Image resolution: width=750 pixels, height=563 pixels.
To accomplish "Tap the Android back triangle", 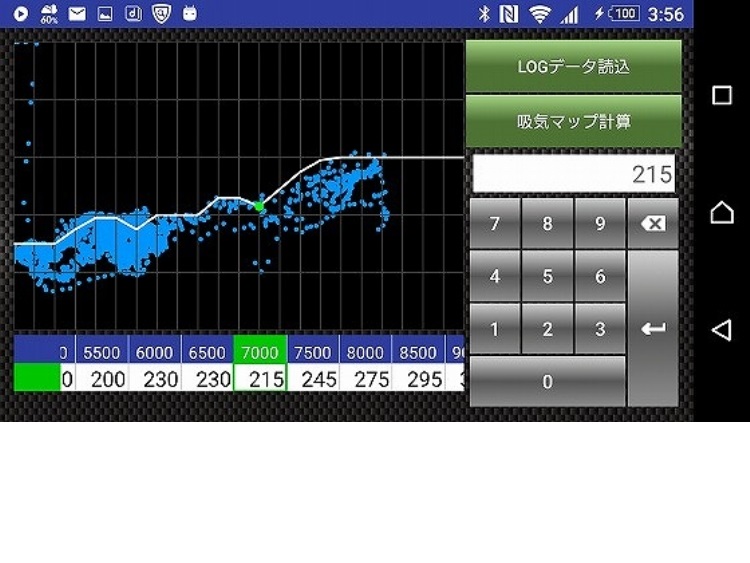I will coord(721,330).
